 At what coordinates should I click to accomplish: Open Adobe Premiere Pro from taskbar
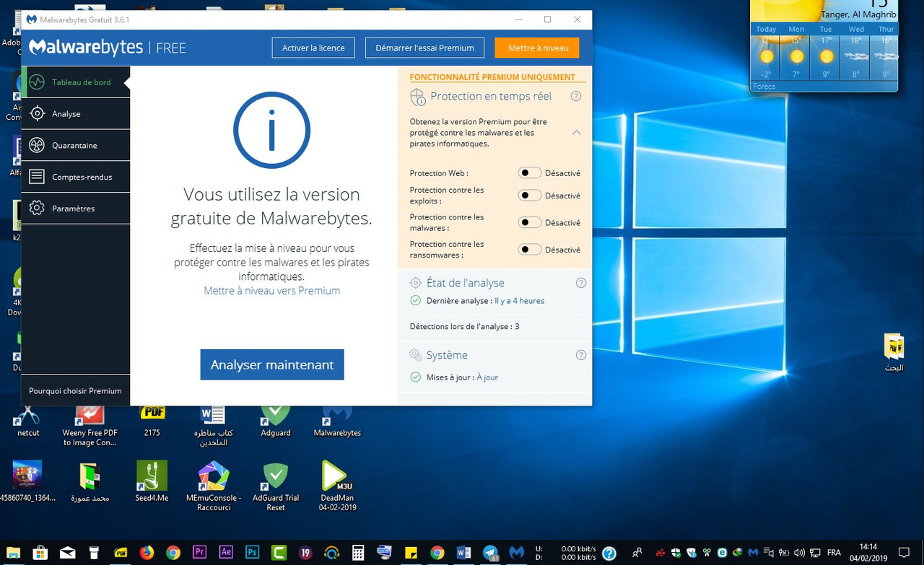point(200,553)
